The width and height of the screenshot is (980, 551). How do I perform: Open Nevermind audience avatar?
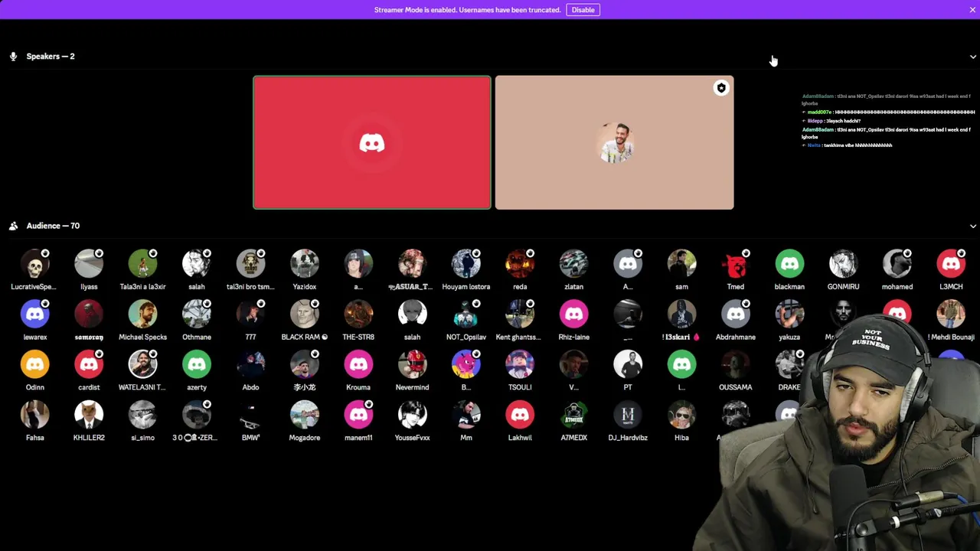412,365
